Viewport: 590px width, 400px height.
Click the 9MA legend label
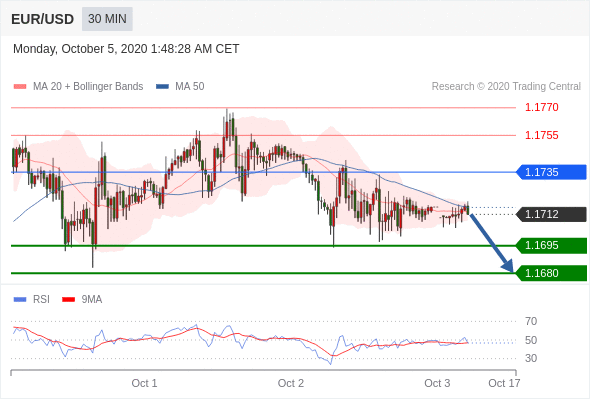pos(92,300)
